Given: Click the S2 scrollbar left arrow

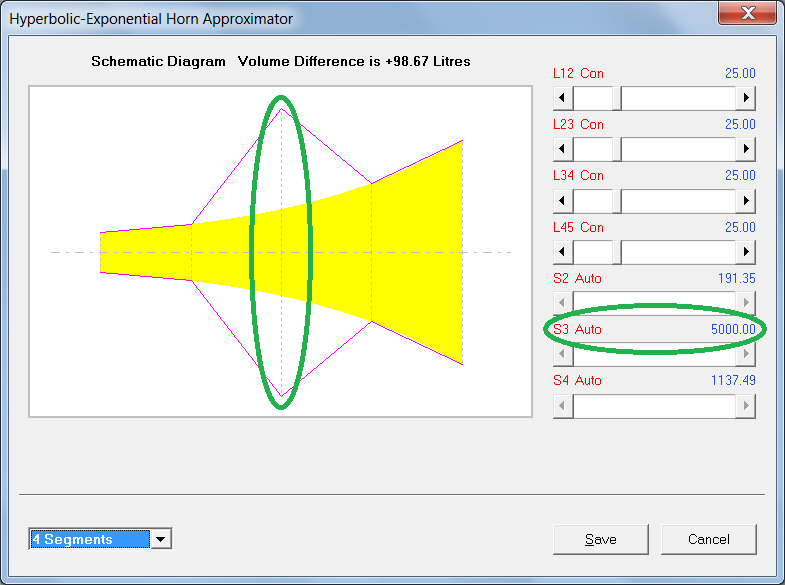Looking at the screenshot, I should pyautogui.click(x=563, y=303).
